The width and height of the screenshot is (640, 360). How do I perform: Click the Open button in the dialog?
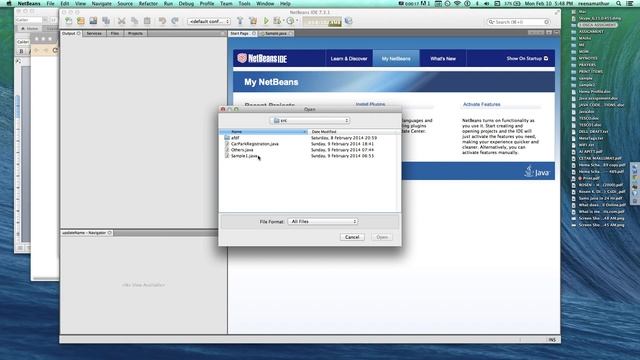(x=382, y=237)
